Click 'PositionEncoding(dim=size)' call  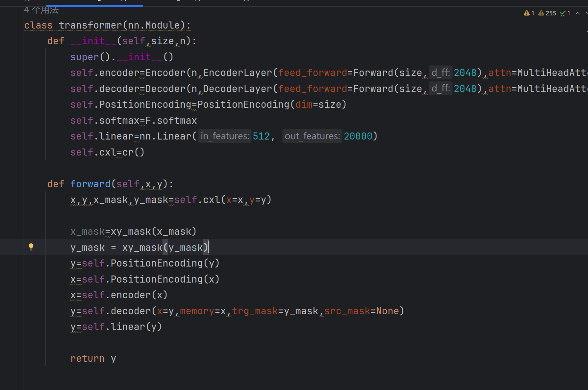click(x=272, y=105)
